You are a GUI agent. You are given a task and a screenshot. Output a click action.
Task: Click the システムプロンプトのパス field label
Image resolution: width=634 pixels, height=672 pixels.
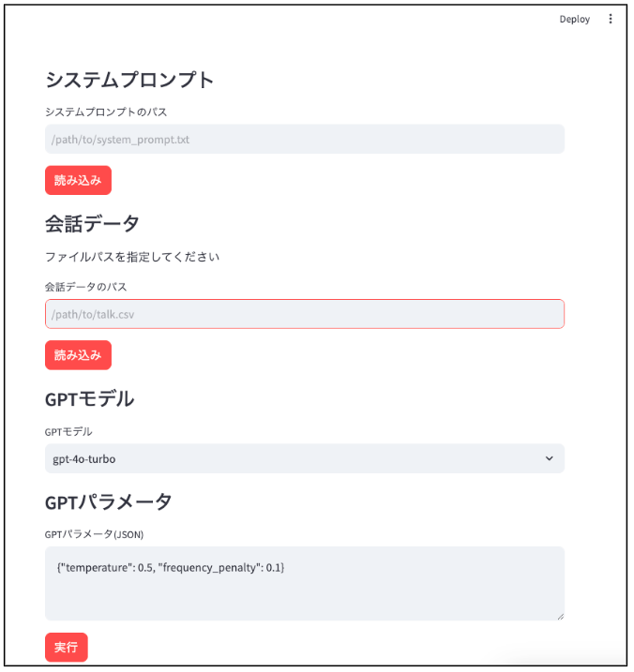pos(106,112)
